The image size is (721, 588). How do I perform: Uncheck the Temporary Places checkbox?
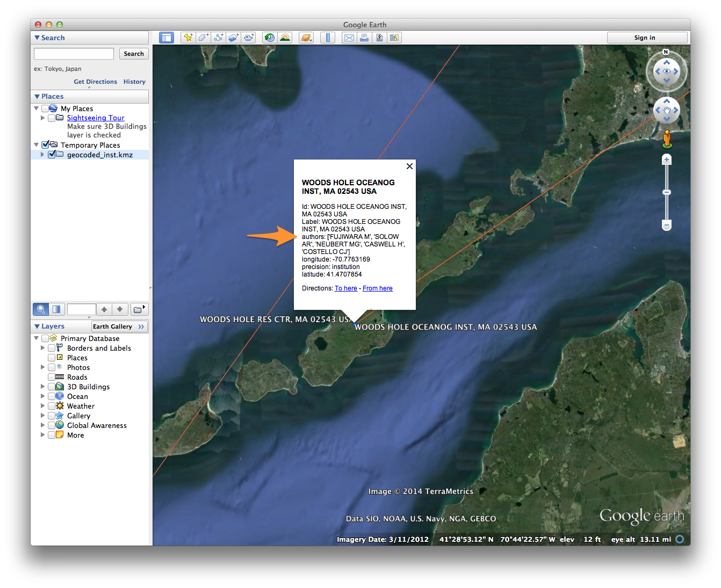(45, 145)
